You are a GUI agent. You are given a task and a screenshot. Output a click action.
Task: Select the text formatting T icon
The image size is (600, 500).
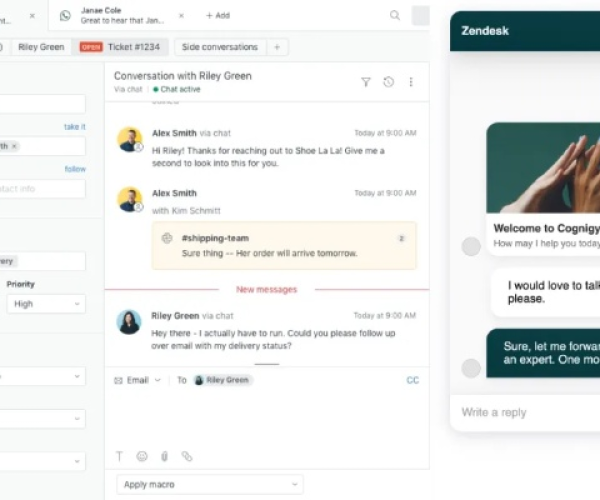[x=120, y=456]
